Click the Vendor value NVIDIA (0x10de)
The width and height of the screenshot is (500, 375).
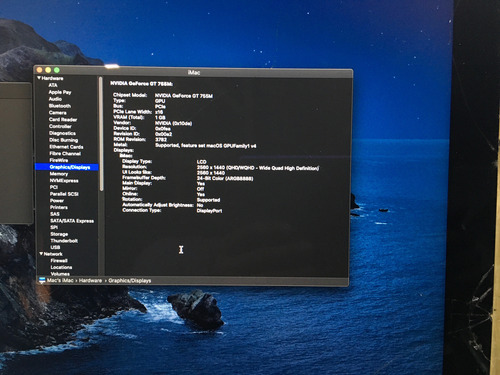[x=173, y=123]
